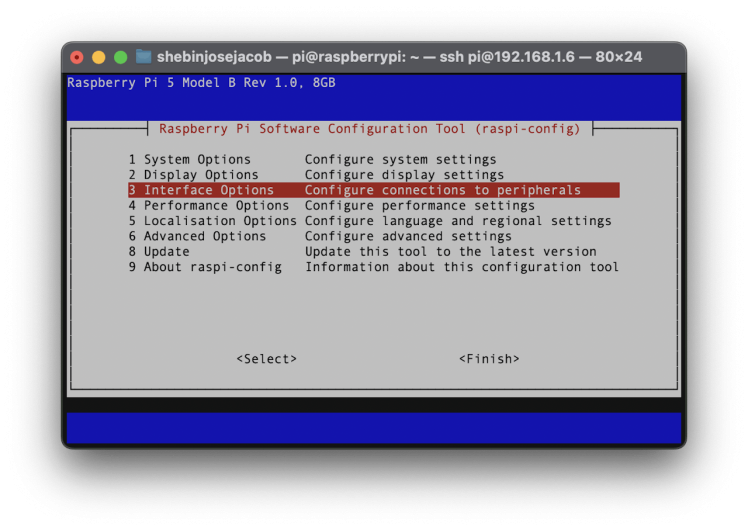Click the 'Information about this configuration tool' text
Image resolution: width=748 pixels, height=530 pixels.
(x=462, y=267)
